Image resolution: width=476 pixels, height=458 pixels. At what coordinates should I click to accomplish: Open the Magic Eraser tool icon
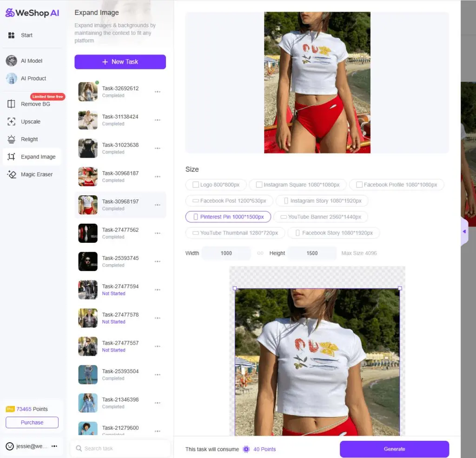(11, 174)
